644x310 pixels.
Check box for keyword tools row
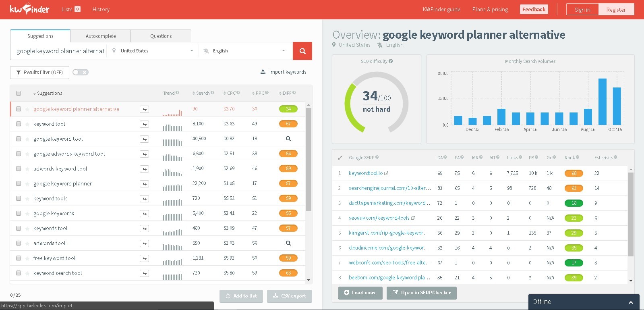tap(19, 198)
